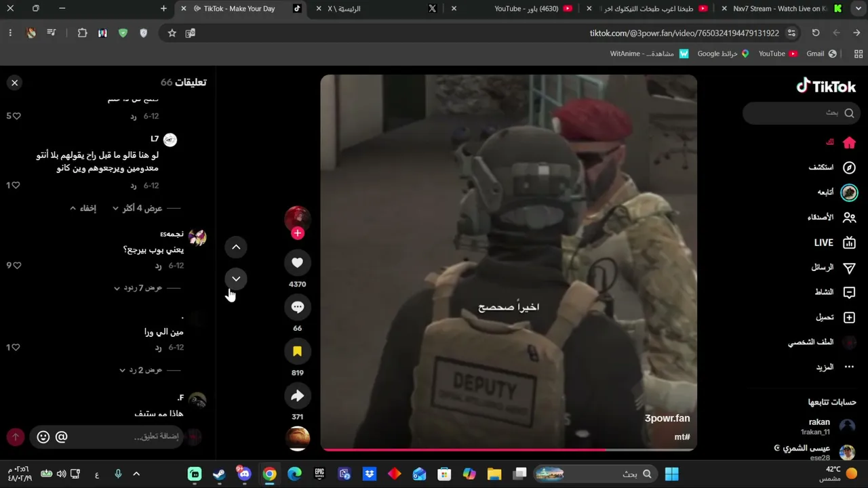
Task: Open the creator's avatar above the like button
Action: 297,218
